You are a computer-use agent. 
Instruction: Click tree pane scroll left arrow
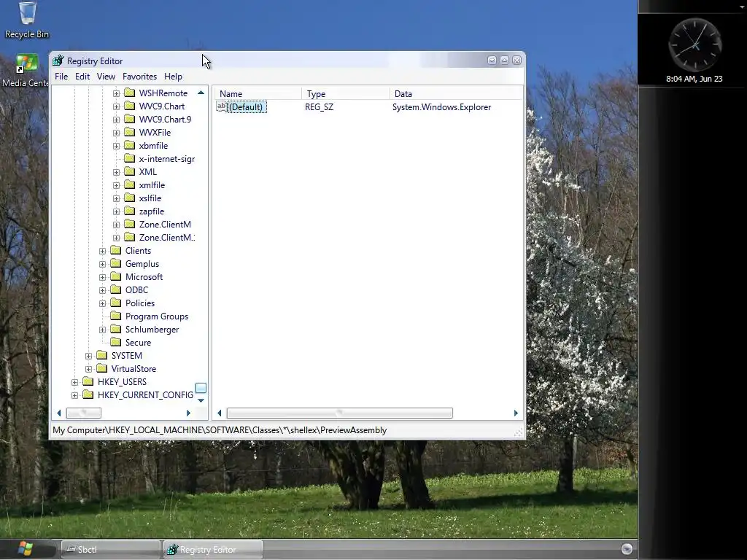tap(59, 413)
